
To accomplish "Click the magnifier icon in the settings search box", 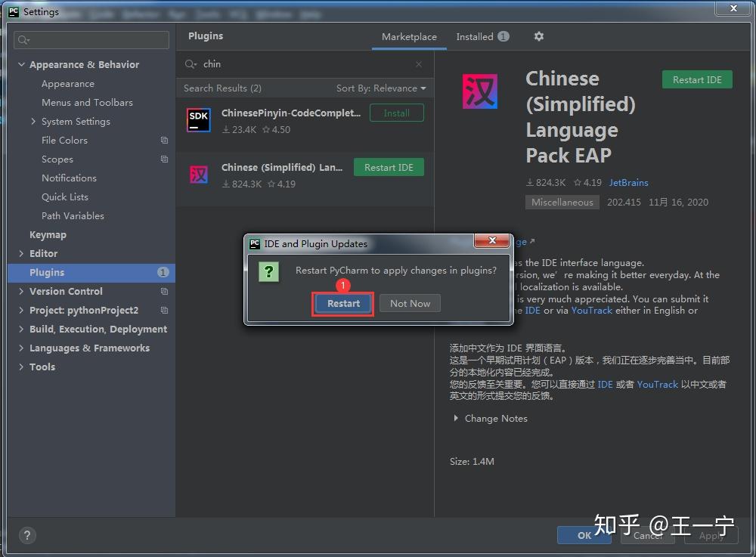I will pyautogui.click(x=23, y=39).
